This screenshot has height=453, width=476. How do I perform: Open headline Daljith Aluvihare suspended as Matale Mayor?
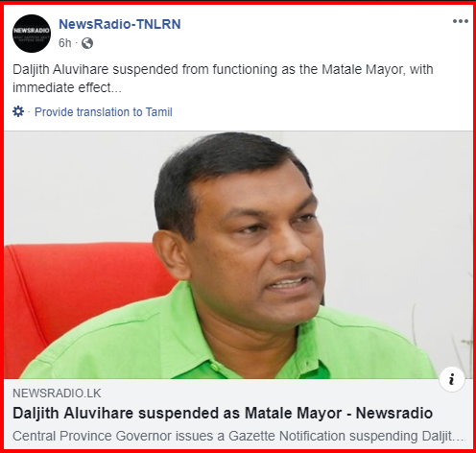pos(223,413)
